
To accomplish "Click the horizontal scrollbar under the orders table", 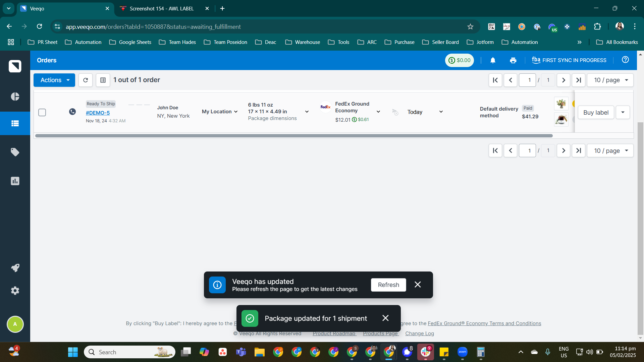I will (x=294, y=136).
